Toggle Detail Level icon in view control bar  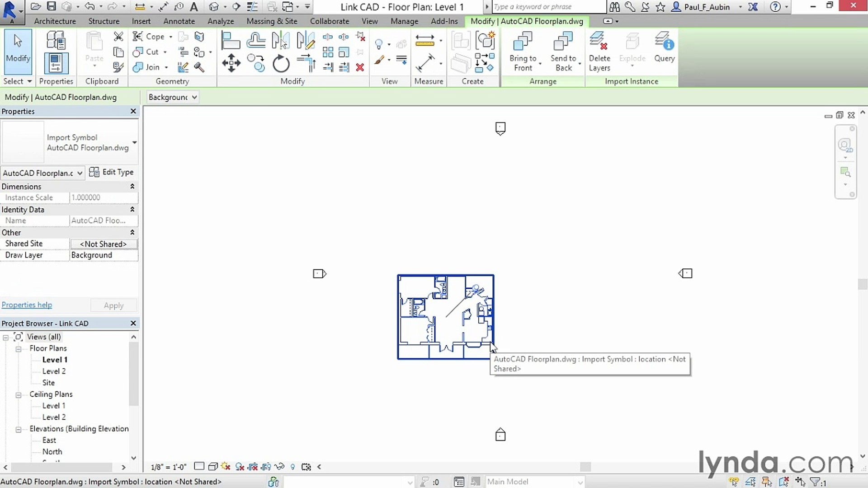coord(199,466)
